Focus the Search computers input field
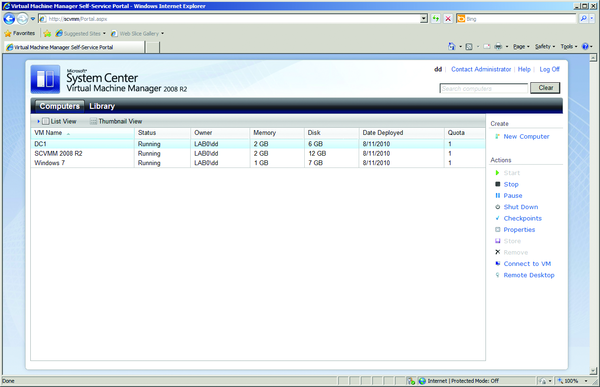The image size is (600, 387). point(484,88)
